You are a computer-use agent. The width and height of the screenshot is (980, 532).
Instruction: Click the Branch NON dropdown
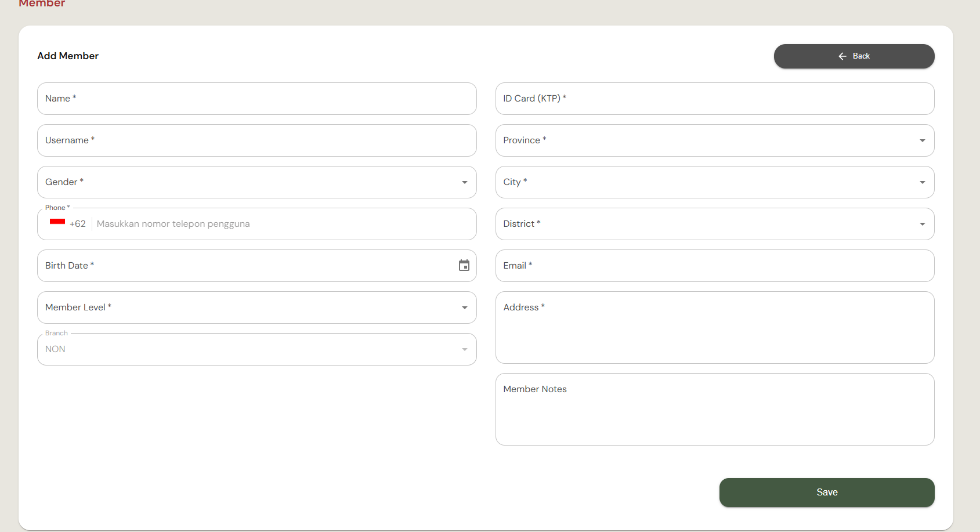(x=257, y=349)
